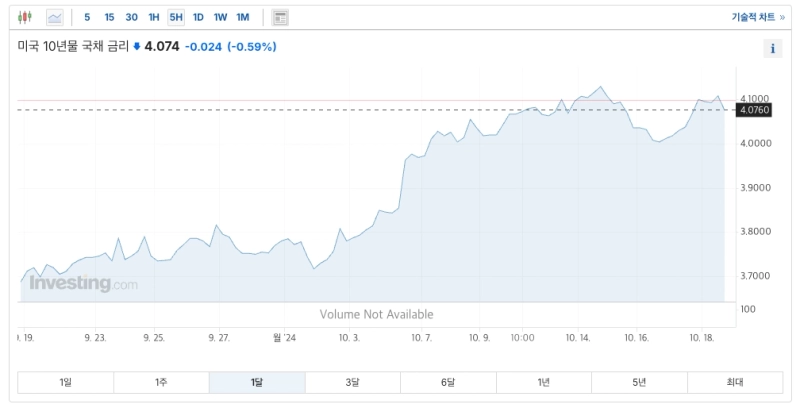Click the Investing.com watermark logo
The height and width of the screenshot is (408, 800).
(84, 284)
